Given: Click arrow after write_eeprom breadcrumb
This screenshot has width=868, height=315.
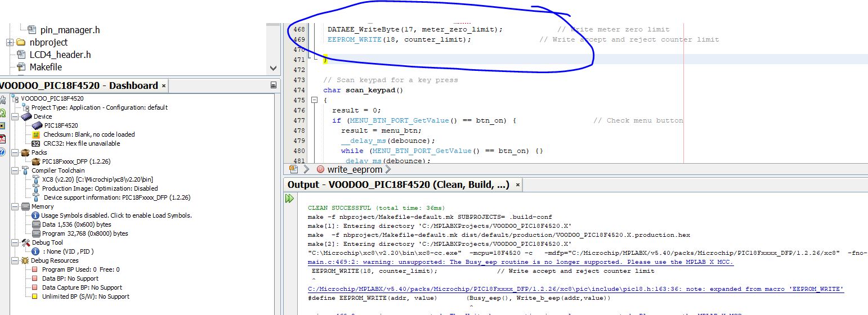Looking at the screenshot, I should 388,169.
